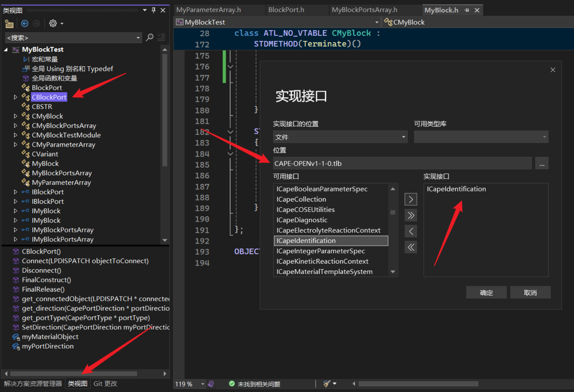
Task: Confirm dialog with the 确定 button
Action: point(486,293)
